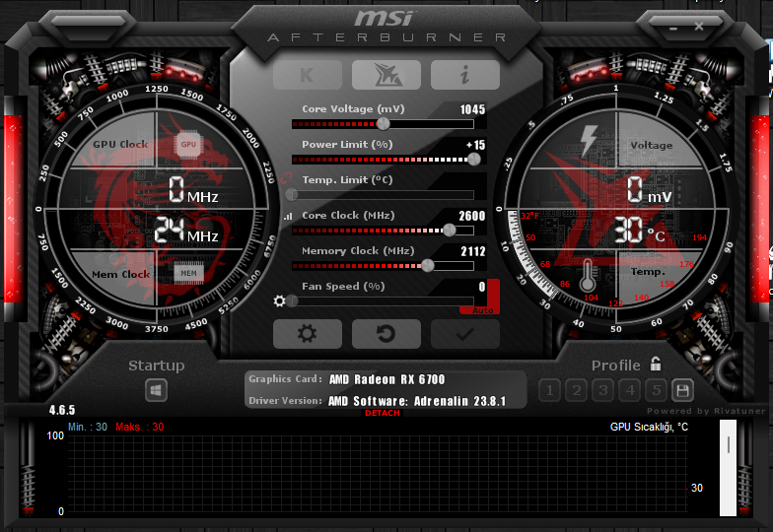Click the Fan Speed slider handle

(292, 301)
